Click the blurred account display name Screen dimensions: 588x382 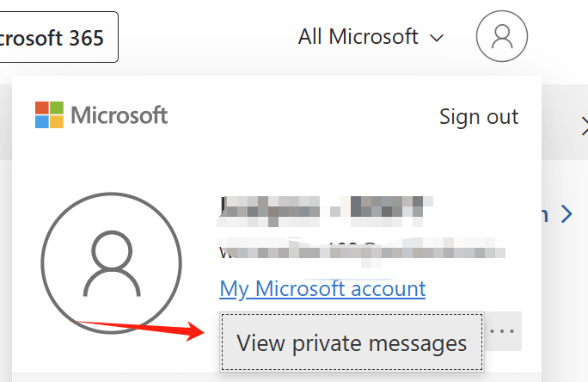(x=325, y=212)
